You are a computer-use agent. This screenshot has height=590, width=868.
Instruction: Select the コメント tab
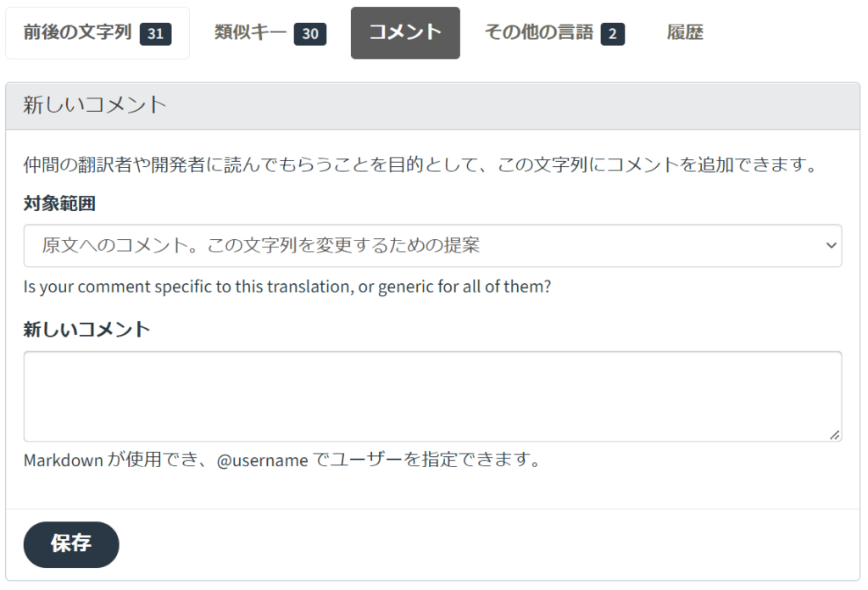[x=405, y=33]
